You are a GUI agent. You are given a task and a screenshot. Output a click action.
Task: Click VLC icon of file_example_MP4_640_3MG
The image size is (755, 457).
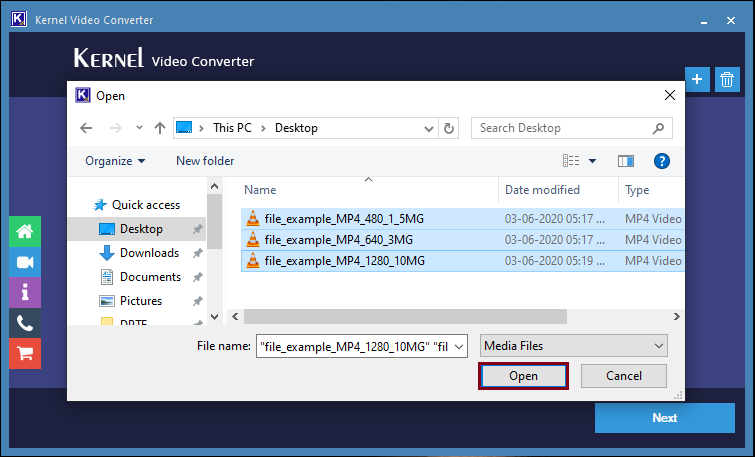point(253,239)
